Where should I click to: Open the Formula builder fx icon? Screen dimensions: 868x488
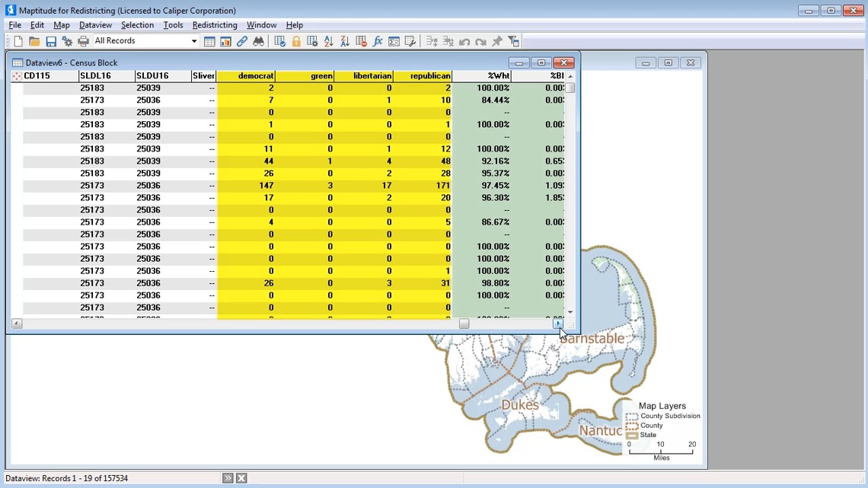coord(378,40)
